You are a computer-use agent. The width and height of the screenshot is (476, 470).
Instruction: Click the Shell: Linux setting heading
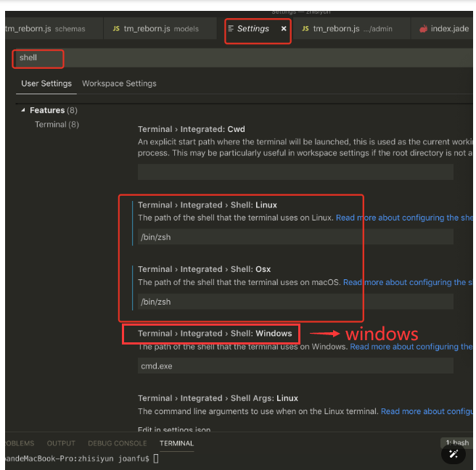(208, 205)
